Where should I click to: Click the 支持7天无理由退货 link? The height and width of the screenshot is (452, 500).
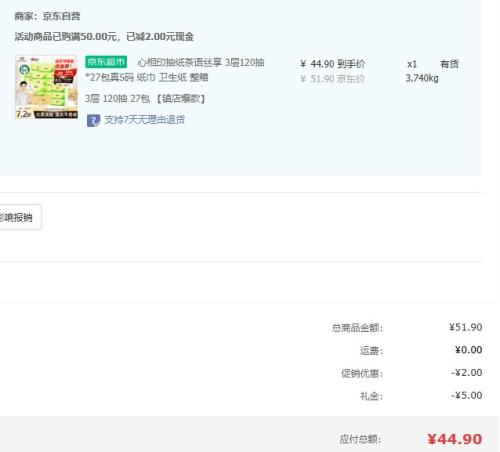[145, 120]
